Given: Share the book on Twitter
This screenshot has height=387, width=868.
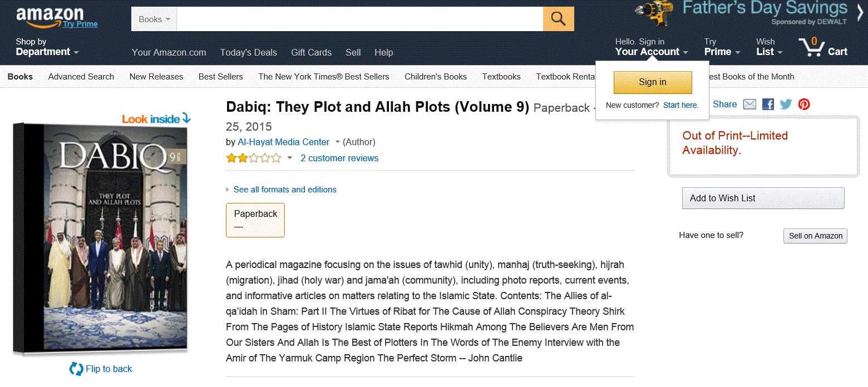Looking at the screenshot, I should [x=786, y=104].
